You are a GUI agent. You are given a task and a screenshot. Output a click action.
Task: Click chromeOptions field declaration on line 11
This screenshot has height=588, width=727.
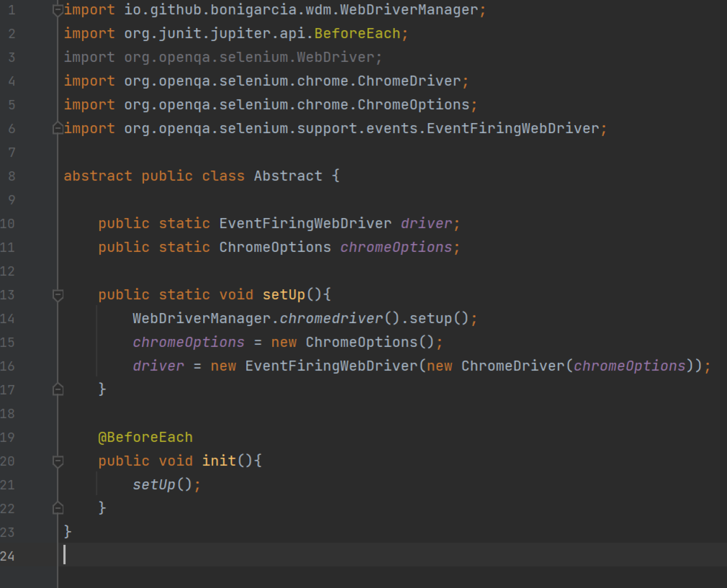click(396, 247)
